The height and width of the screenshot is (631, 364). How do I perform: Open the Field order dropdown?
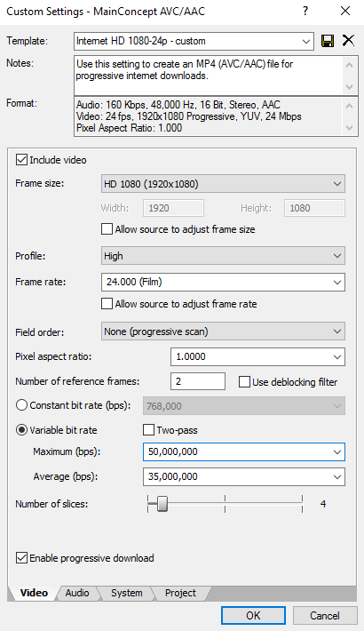pos(223,331)
